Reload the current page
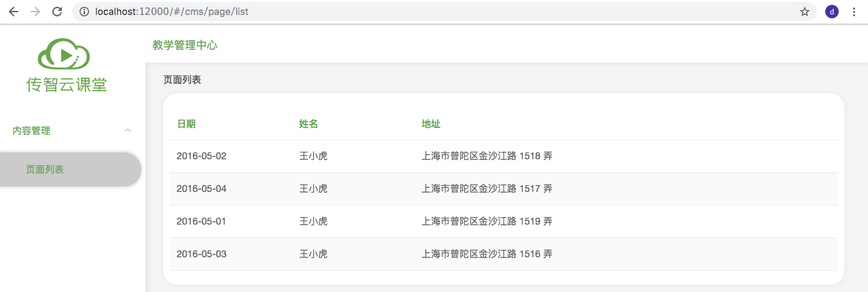 [57, 12]
